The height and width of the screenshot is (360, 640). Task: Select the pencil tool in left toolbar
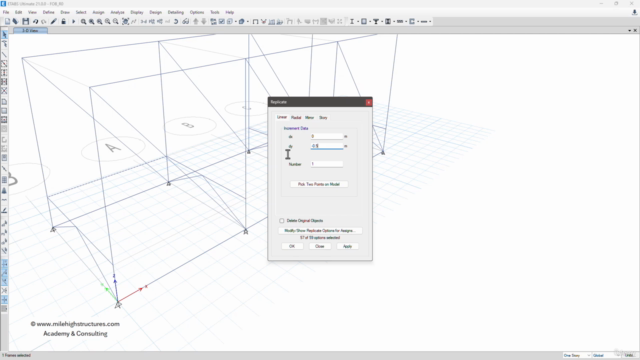[x=4, y=211]
